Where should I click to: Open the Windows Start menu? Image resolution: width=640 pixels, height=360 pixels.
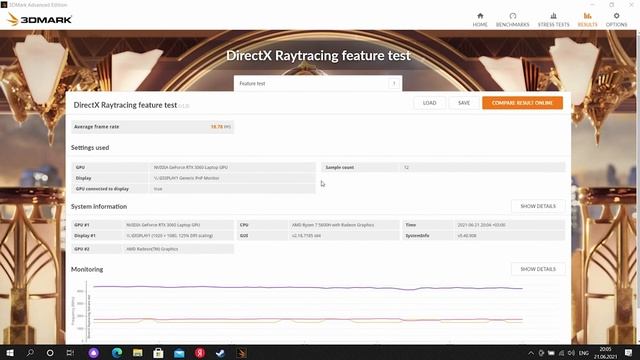click(10, 353)
